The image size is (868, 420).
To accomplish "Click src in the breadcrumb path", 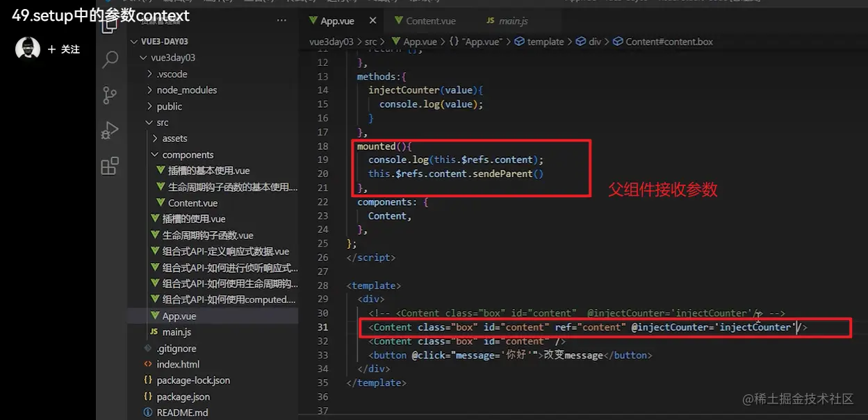I will coord(370,42).
